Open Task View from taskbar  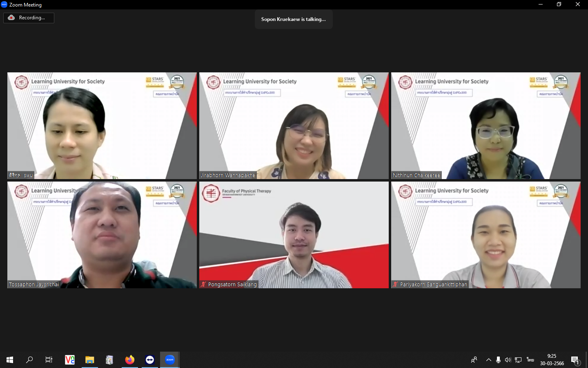click(x=49, y=360)
